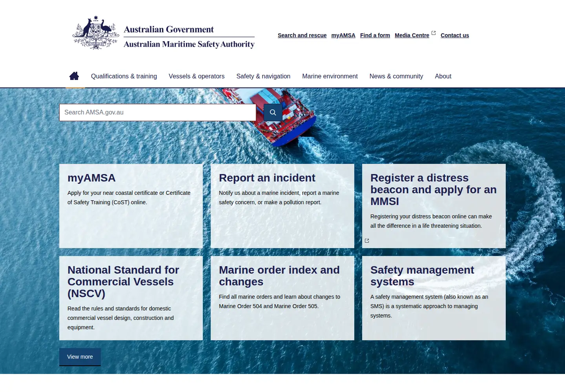Open Safety & navigation menu
The width and height of the screenshot is (565, 392).
point(263,76)
